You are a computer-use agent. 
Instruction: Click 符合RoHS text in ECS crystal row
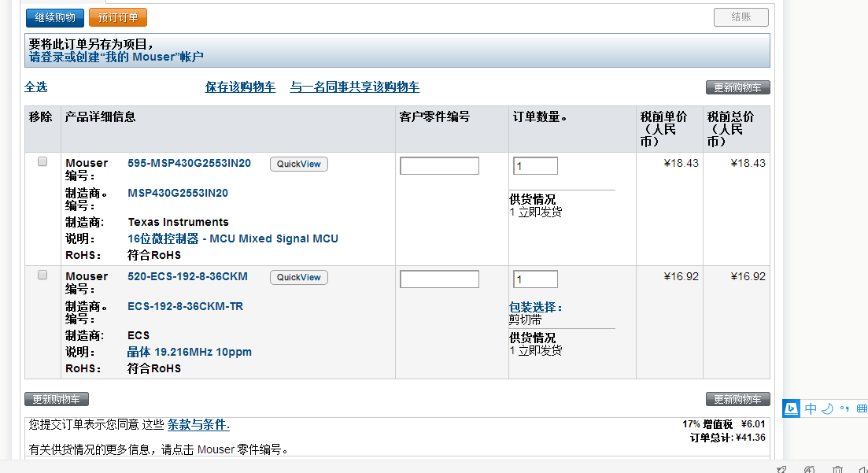coord(154,369)
